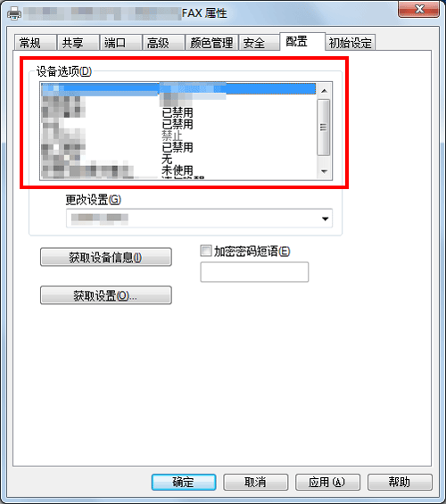Confirm with the 确定 button
Screen dimensions: 446x504
184,482
